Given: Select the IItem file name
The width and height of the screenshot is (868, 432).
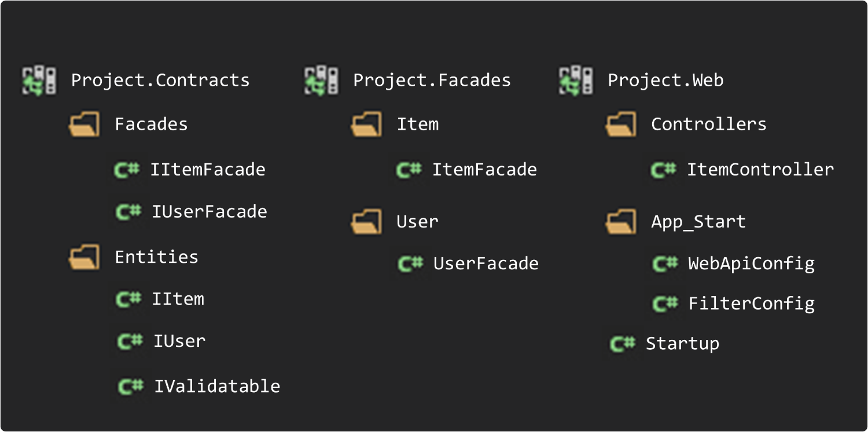Looking at the screenshot, I should [178, 299].
